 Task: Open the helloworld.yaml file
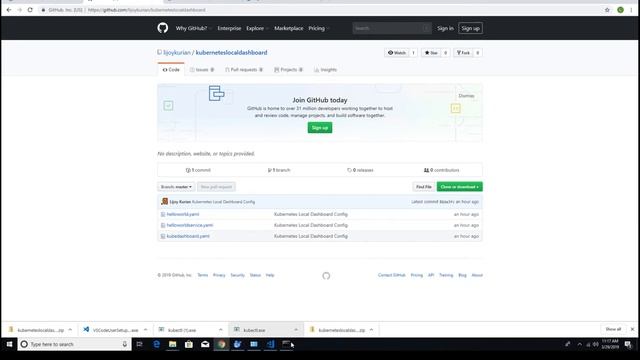183,214
